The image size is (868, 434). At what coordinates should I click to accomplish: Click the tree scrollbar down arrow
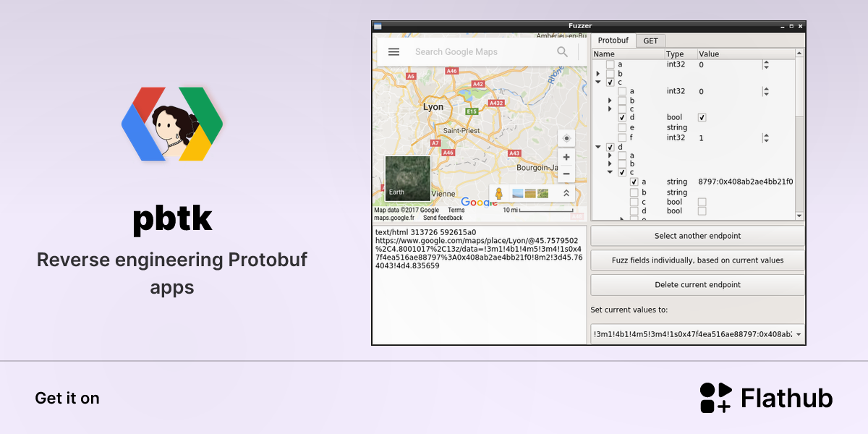click(799, 216)
